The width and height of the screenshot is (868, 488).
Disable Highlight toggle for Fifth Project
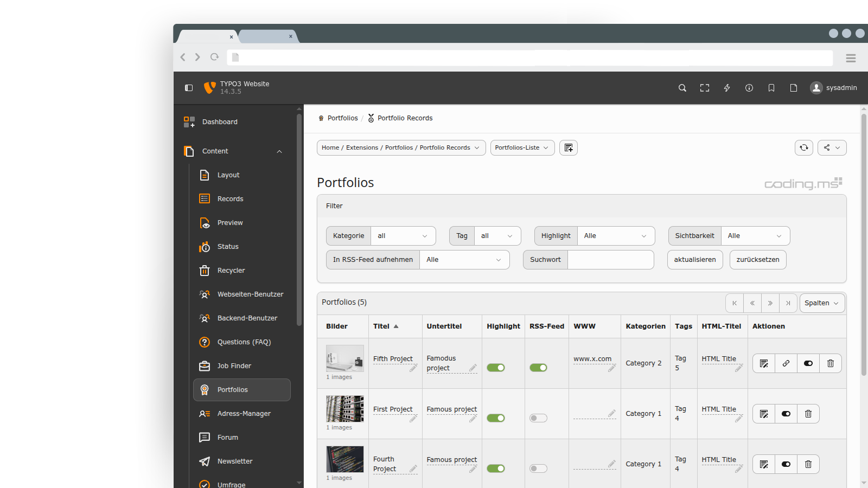click(x=496, y=368)
